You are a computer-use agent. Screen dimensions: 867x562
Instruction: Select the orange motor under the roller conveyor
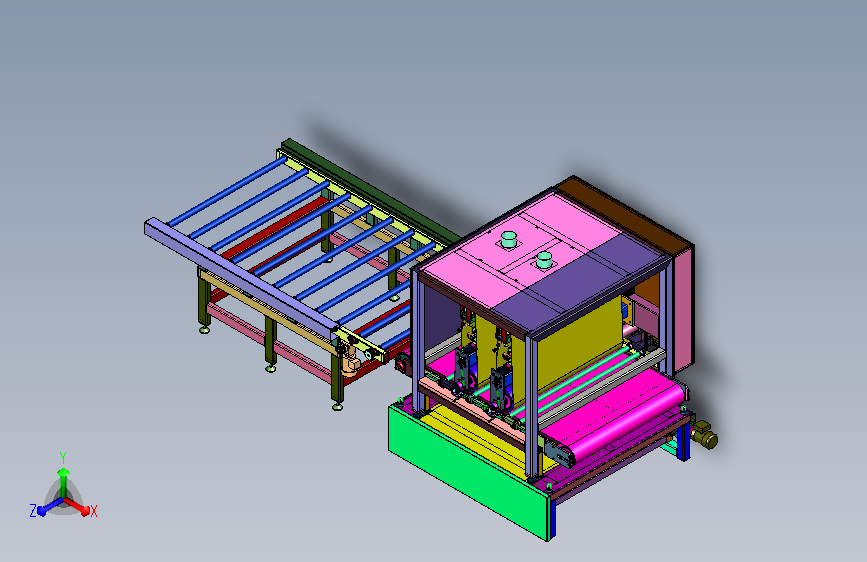(350, 363)
